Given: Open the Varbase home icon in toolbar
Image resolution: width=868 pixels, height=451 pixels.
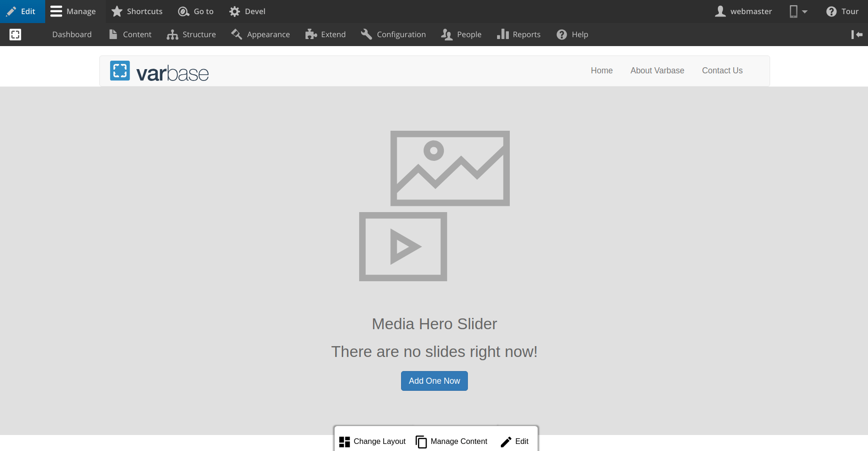Looking at the screenshot, I should tap(16, 34).
